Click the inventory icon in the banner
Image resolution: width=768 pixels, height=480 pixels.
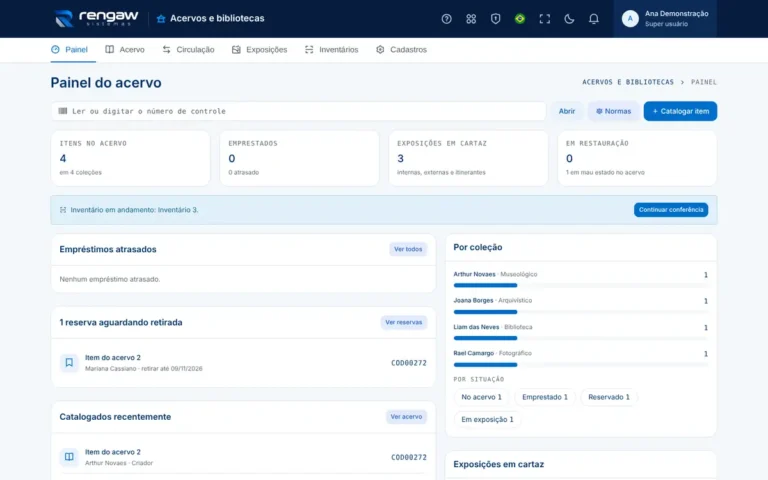(x=63, y=210)
